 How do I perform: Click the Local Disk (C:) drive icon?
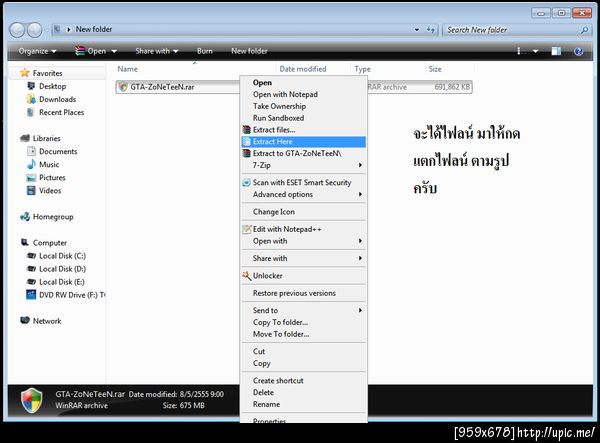coord(31,256)
